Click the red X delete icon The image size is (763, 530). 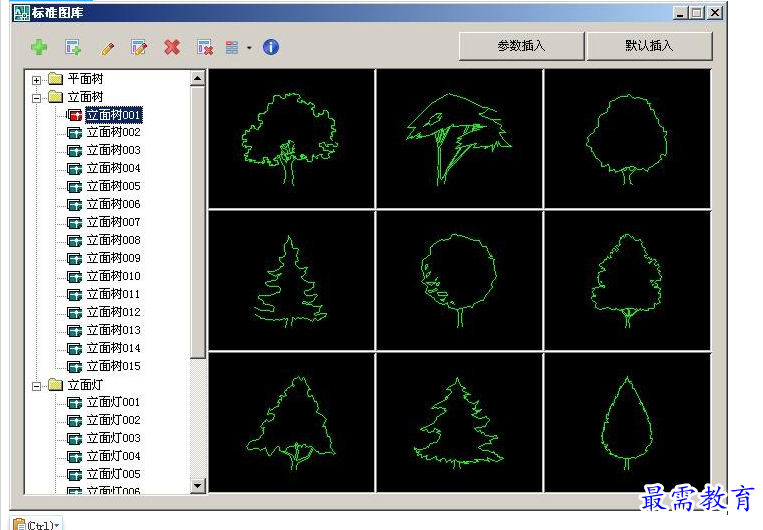click(172, 47)
